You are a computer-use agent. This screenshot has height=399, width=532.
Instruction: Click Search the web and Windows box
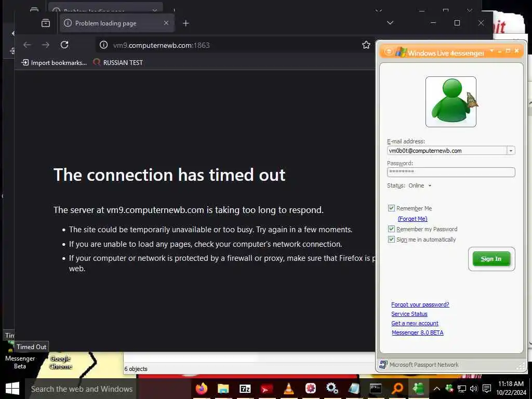click(x=81, y=389)
